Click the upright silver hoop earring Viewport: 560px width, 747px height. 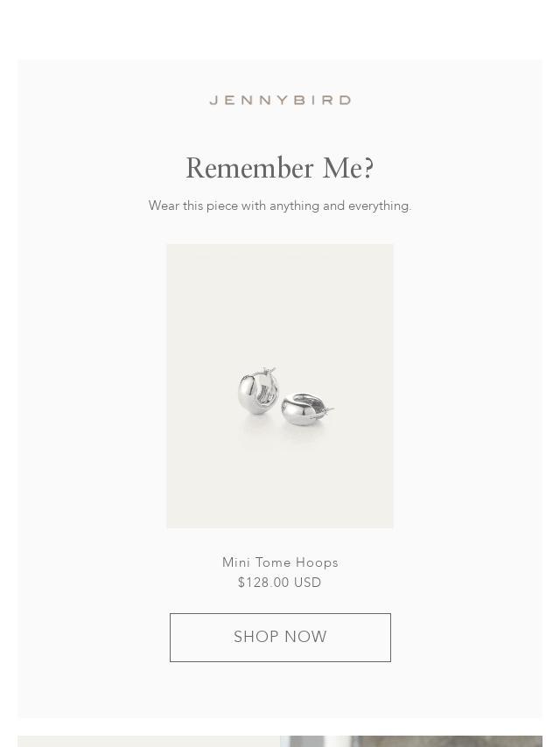click(x=257, y=391)
